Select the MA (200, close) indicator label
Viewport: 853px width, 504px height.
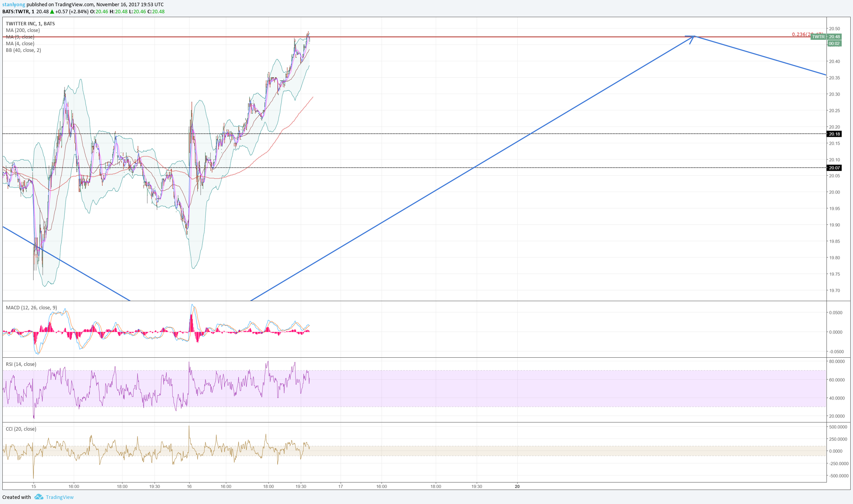click(23, 30)
